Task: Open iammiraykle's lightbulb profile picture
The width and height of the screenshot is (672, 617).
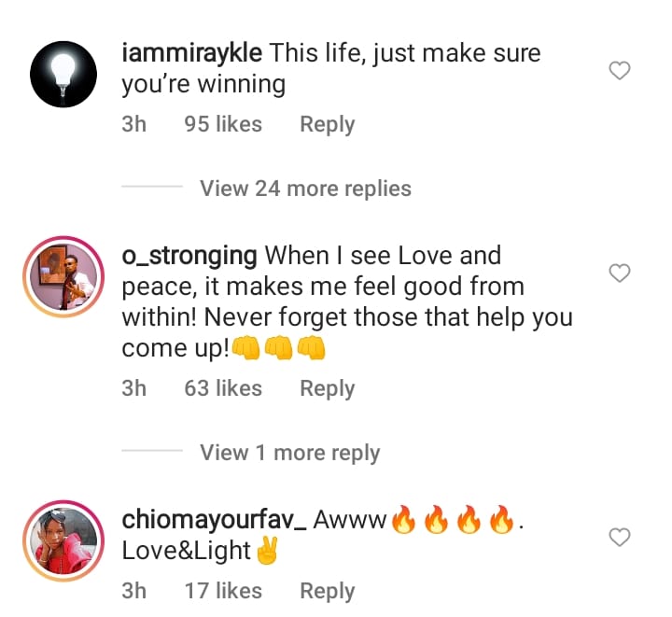Action: coord(63,75)
